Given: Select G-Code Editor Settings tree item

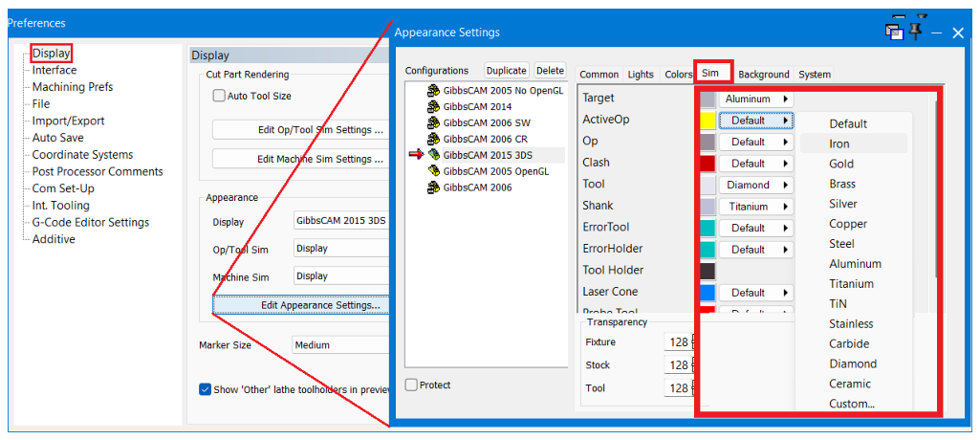Looking at the screenshot, I should click(x=91, y=222).
